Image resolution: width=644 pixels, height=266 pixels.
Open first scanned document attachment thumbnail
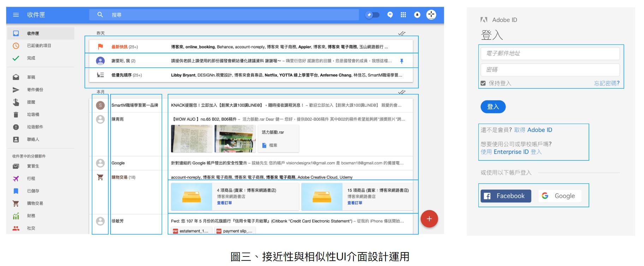(192, 139)
